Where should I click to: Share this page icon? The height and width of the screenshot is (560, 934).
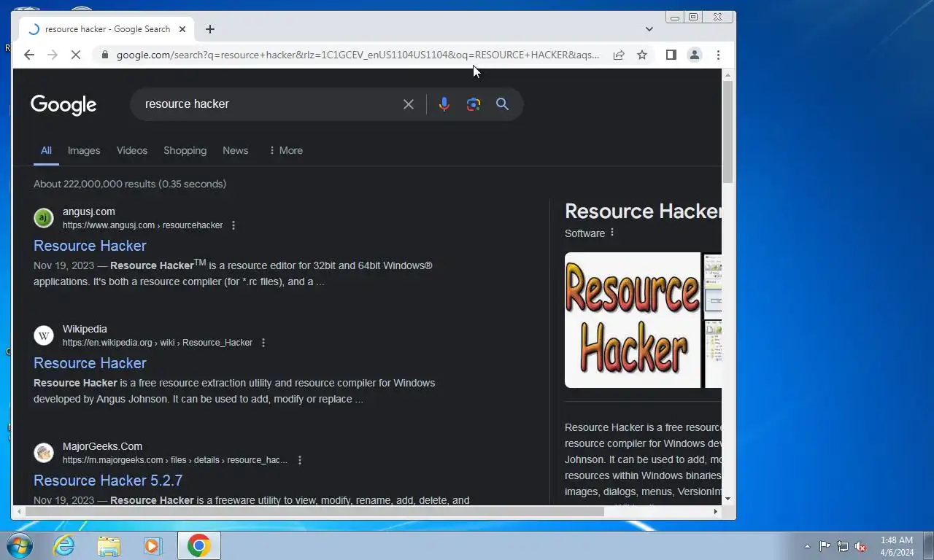tap(619, 55)
